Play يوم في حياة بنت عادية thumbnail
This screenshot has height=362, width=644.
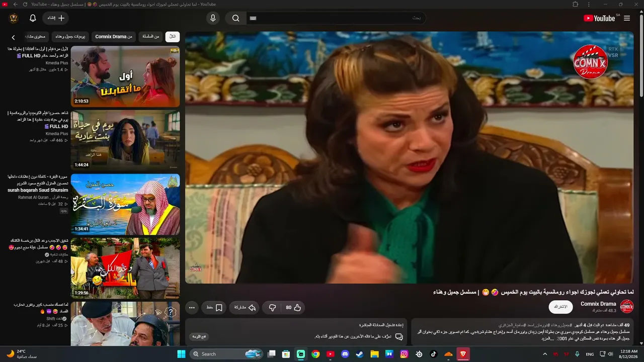point(125,140)
